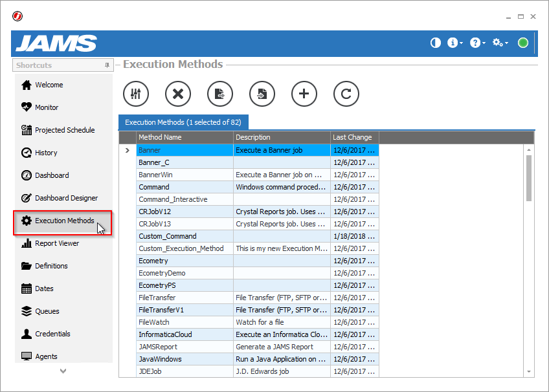Select the EcometryPS method row
Screen dimensions: 549x392
tap(258, 285)
